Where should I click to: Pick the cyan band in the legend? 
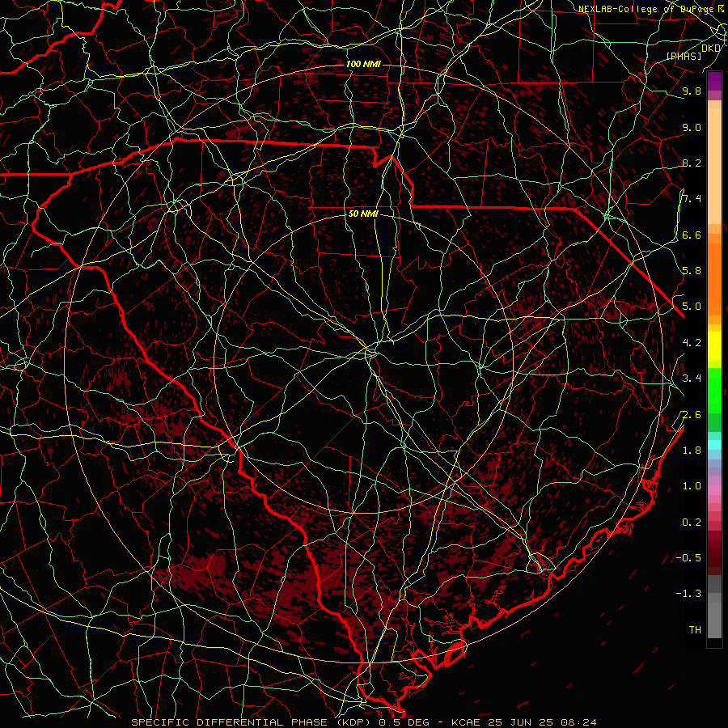coord(714,444)
